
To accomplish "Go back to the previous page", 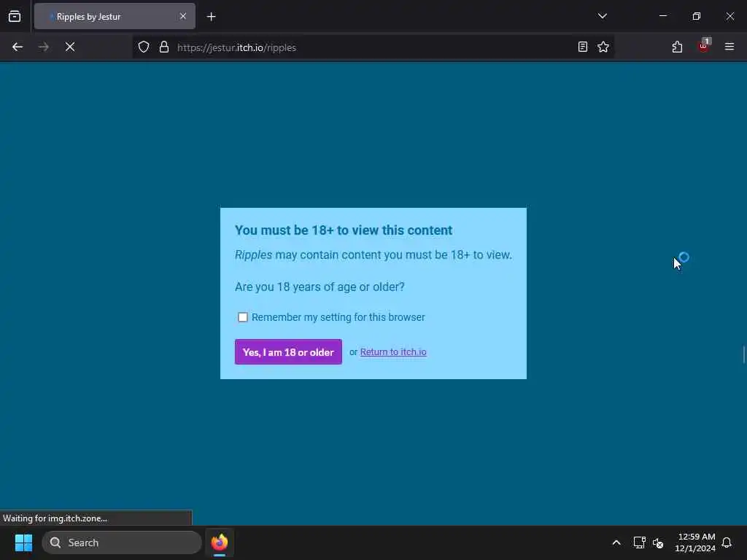I will 18,47.
